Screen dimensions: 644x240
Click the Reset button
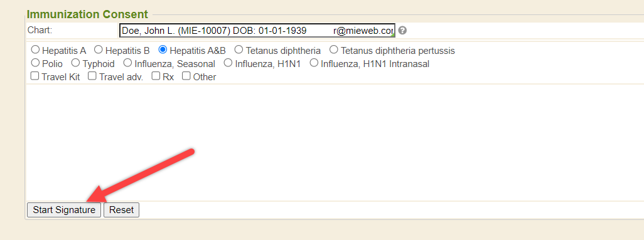pos(122,210)
